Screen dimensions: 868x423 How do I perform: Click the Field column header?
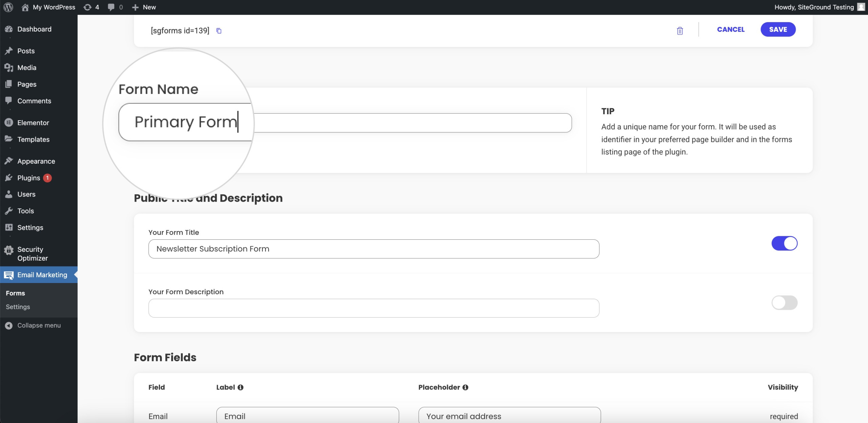coord(157,387)
